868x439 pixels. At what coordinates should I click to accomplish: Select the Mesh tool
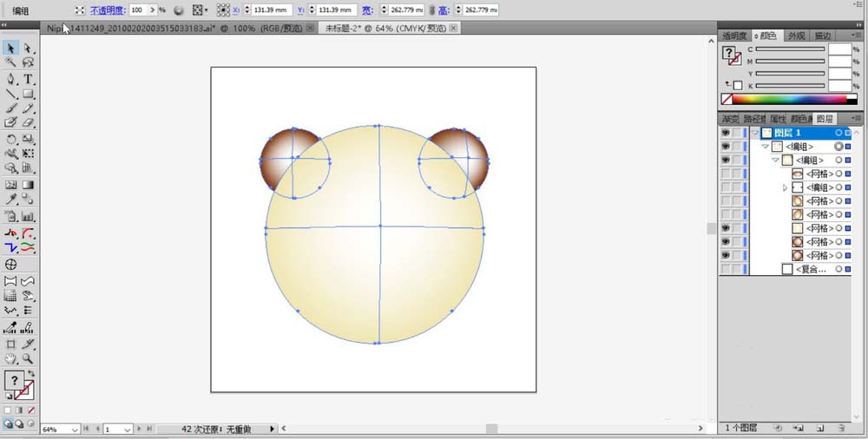point(10,185)
